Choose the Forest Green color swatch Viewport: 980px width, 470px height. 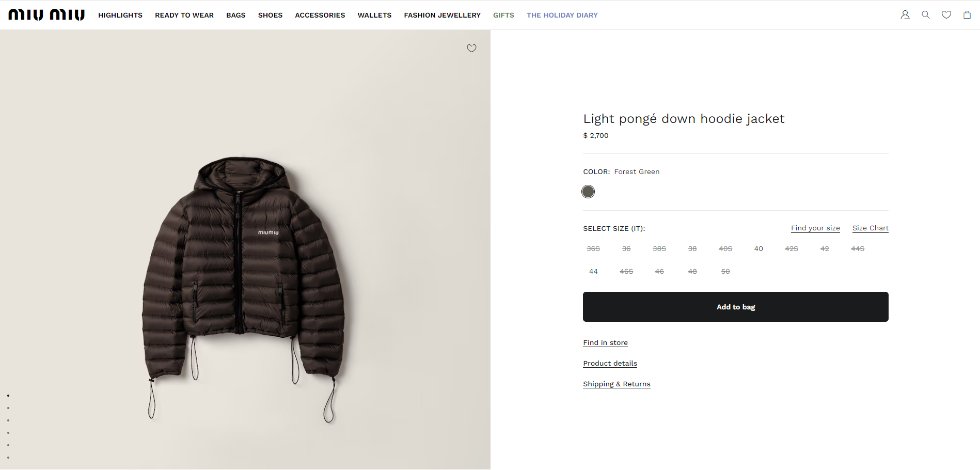(588, 192)
